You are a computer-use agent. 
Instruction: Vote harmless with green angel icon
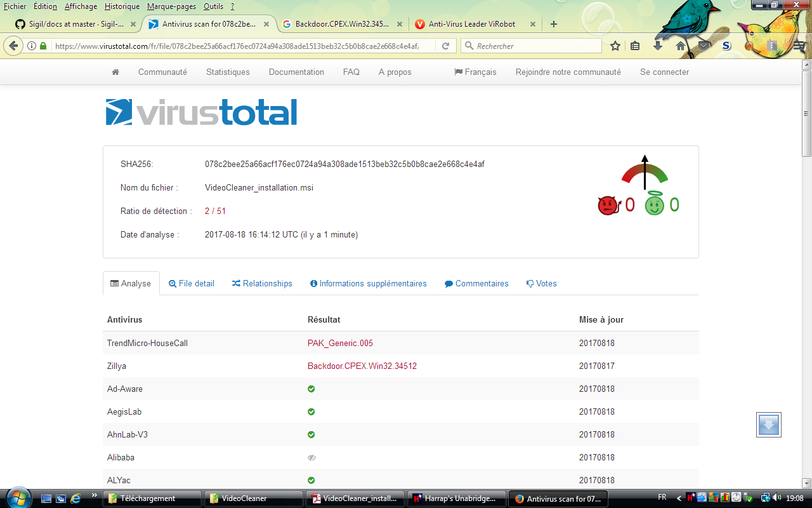coord(654,204)
